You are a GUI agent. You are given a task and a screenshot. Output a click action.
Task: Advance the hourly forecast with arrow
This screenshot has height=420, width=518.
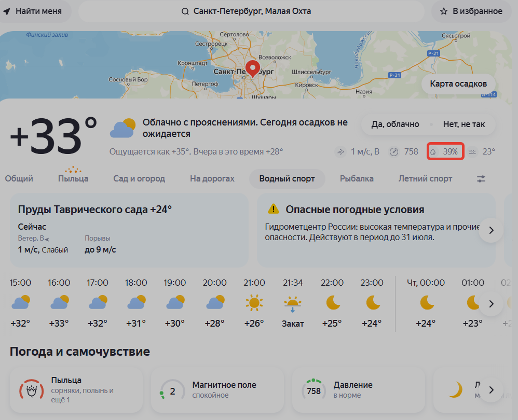[x=491, y=303]
